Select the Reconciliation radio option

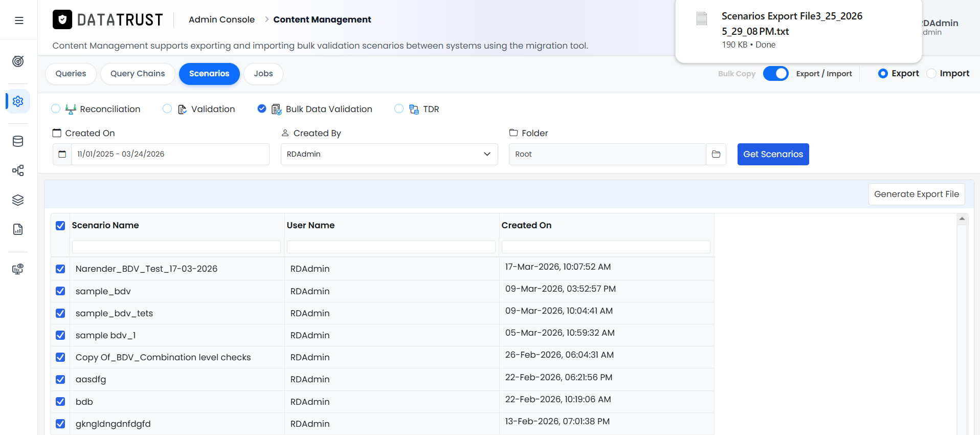(56, 108)
